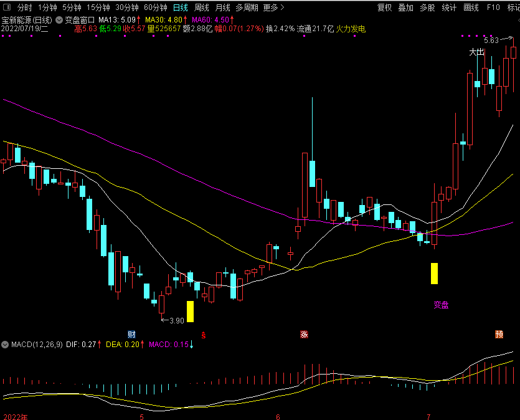
Task: Switch to the 月线 monthly chart
Action: point(222,7)
